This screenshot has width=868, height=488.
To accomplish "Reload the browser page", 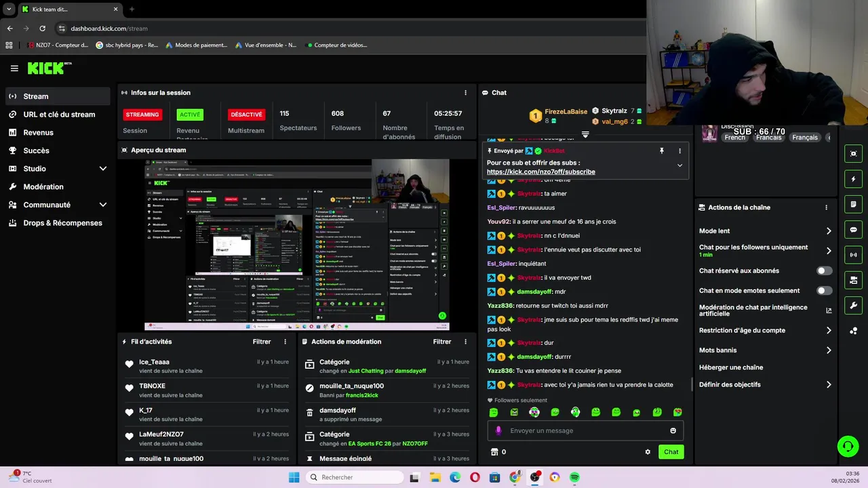I will pos(42,28).
